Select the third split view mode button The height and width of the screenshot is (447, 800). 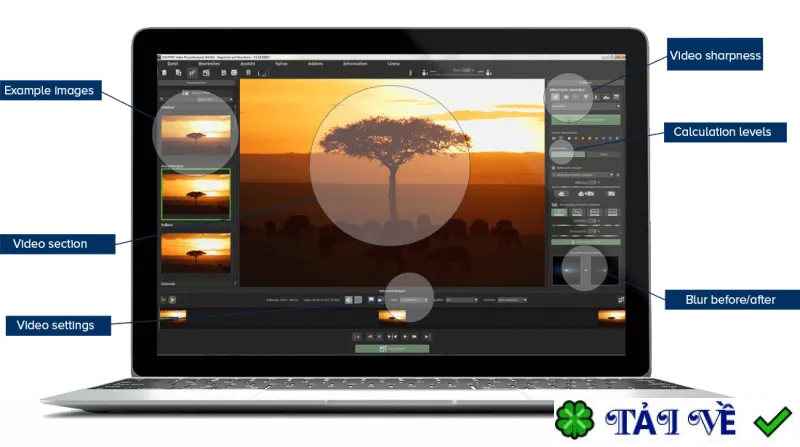594,212
